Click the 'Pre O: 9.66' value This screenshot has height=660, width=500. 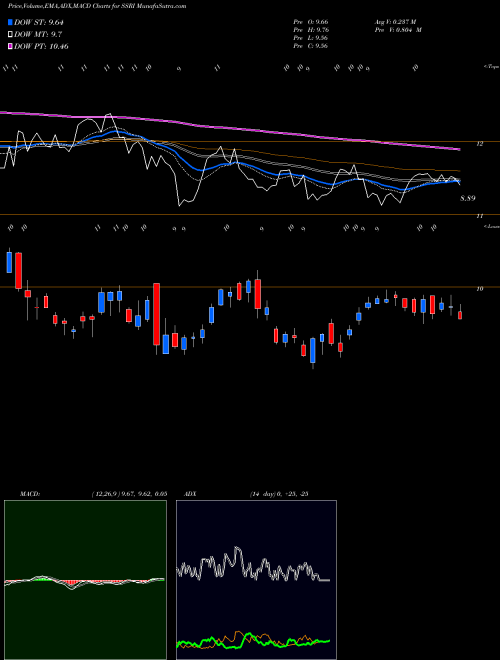click(x=311, y=22)
